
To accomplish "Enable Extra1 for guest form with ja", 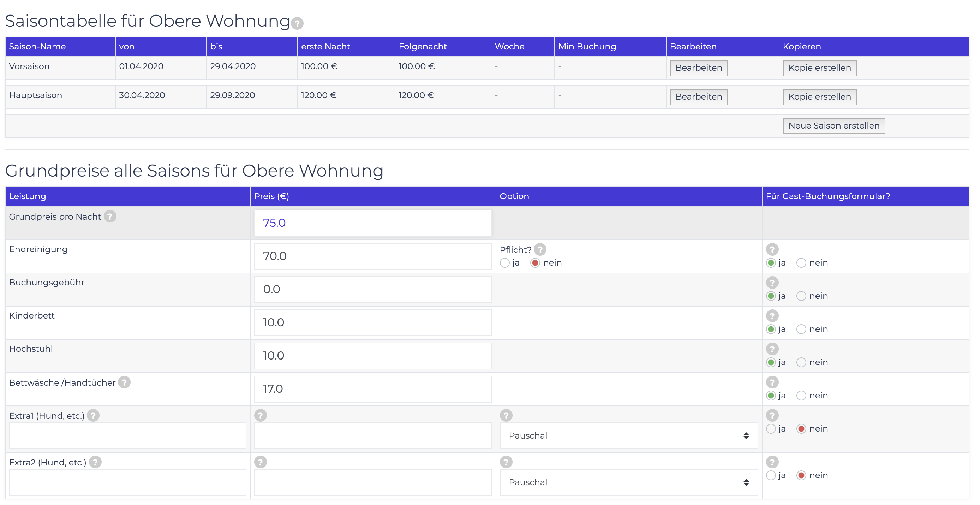I will 771,429.
